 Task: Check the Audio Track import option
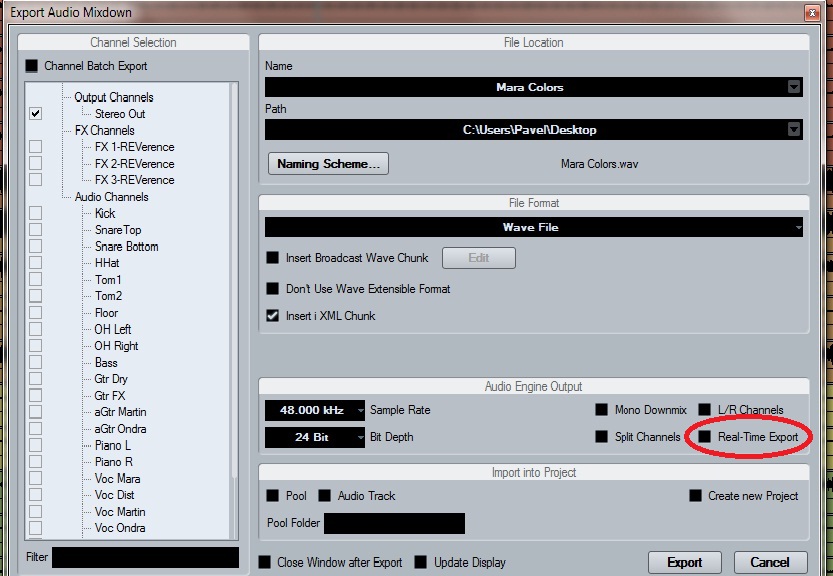[325, 496]
